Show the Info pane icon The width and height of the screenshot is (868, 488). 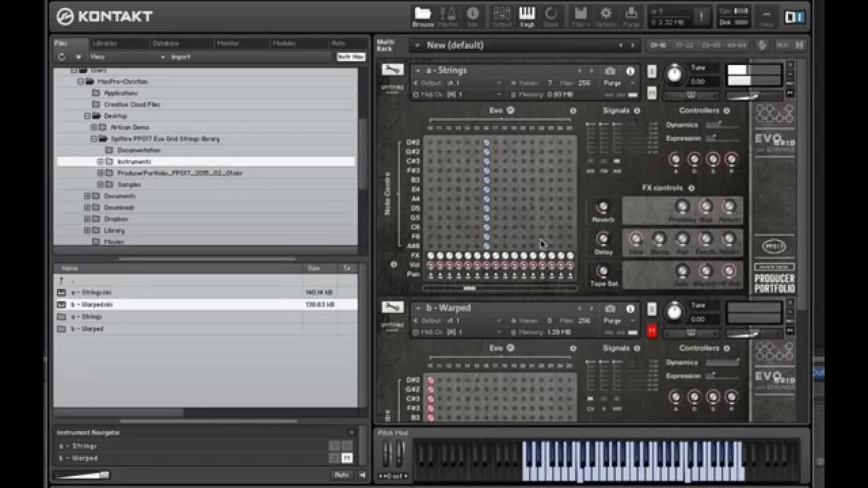(x=473, y=16)
